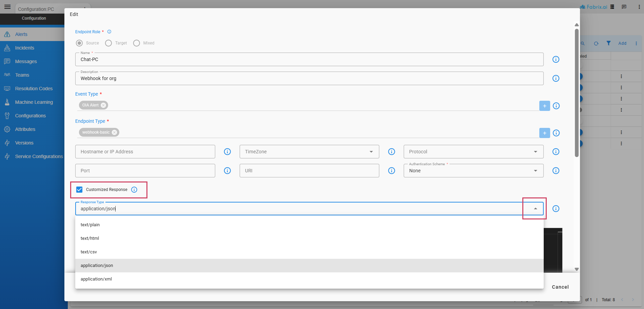Open Resolution Codes in the sidebar
644x309 pixels.
point(32,89)
